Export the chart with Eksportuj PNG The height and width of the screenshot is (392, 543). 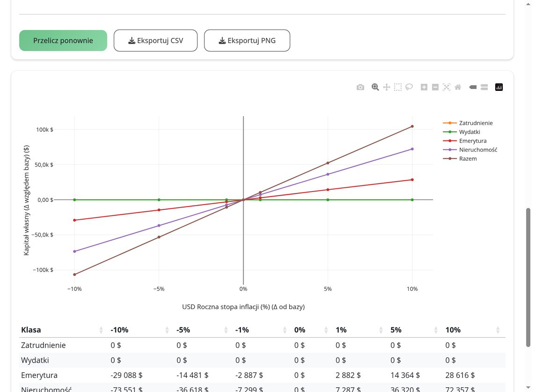tap(247, 41)
